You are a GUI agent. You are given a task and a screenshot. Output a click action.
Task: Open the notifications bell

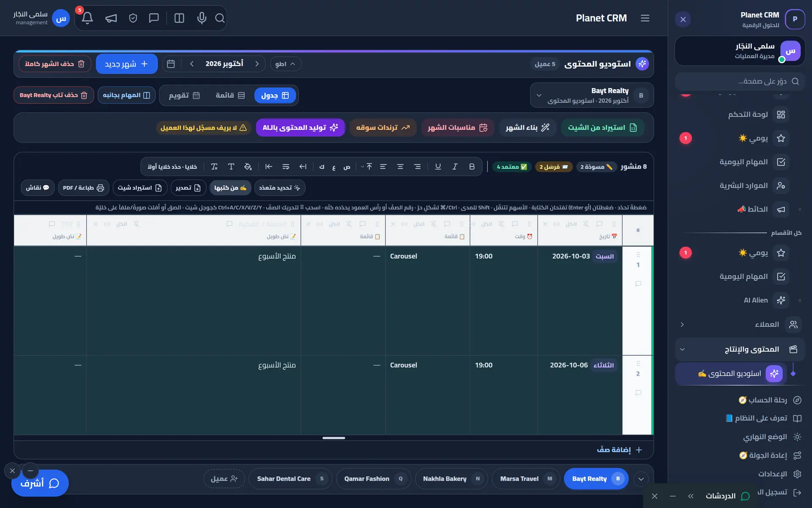(87, 18)
